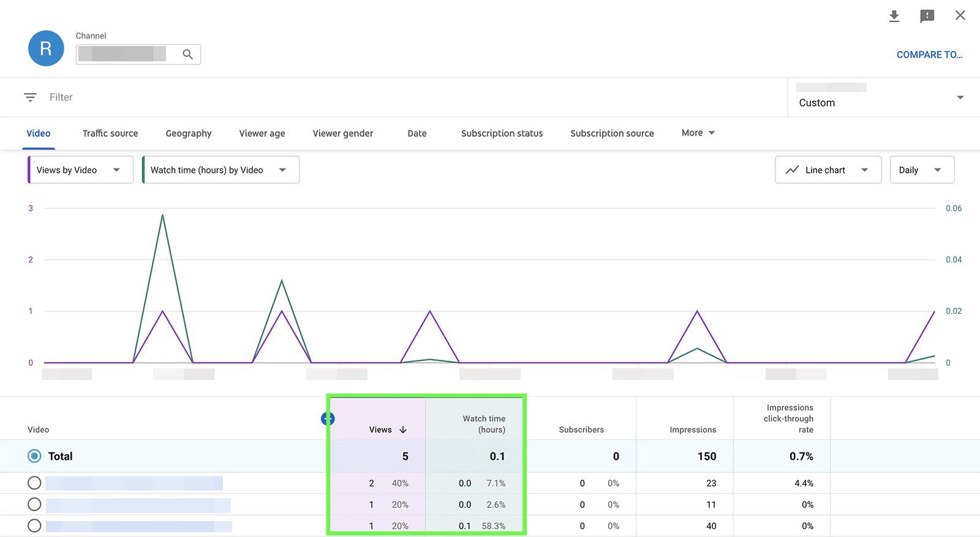
Task: Select the Total radio button
Action: 34,456
